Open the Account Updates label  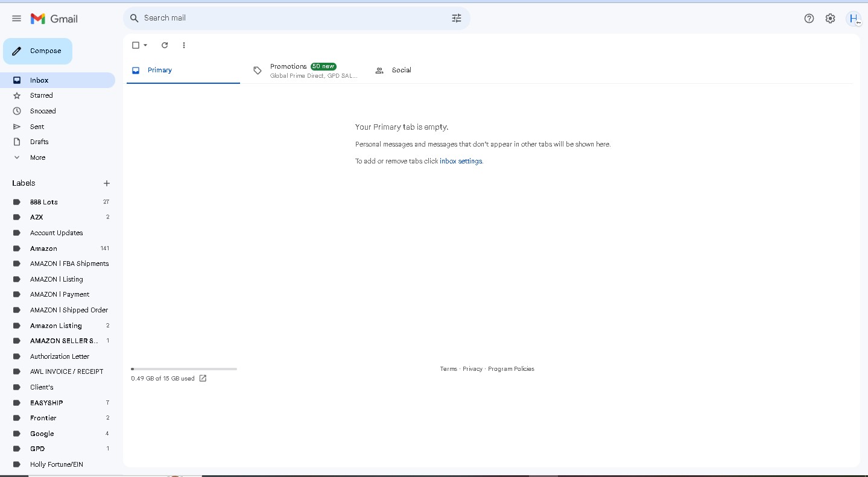(x=57, y=233)
